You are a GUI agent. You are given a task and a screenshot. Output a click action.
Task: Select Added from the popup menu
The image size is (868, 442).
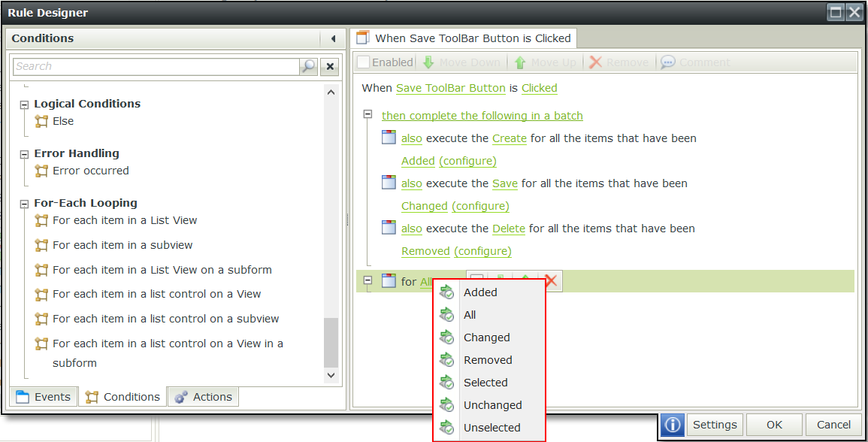[x=488, y=292]
